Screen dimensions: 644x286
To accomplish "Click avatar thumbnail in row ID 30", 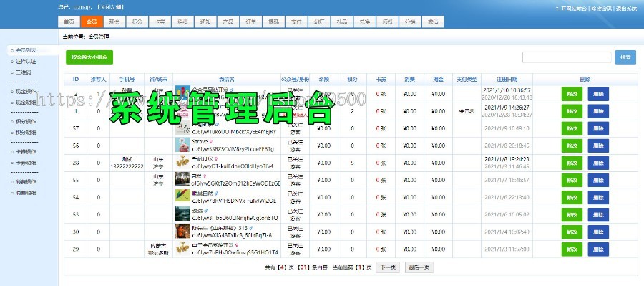I will (x=182, y=232).
